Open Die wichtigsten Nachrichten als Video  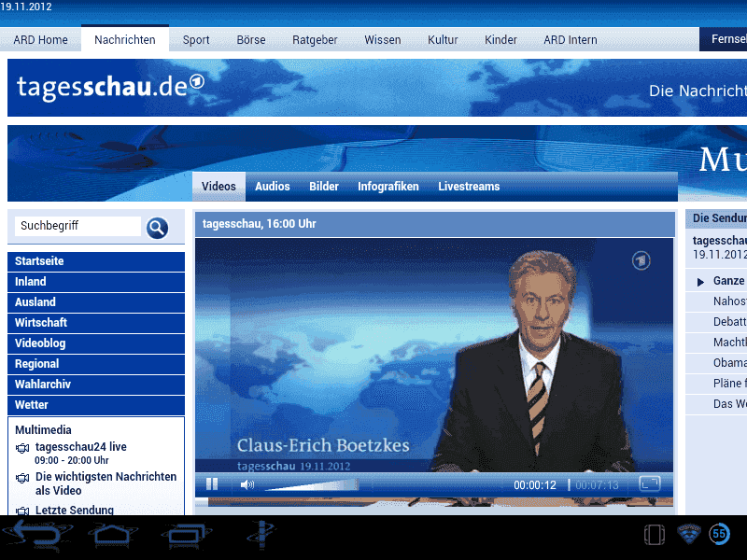click(106, 483)
